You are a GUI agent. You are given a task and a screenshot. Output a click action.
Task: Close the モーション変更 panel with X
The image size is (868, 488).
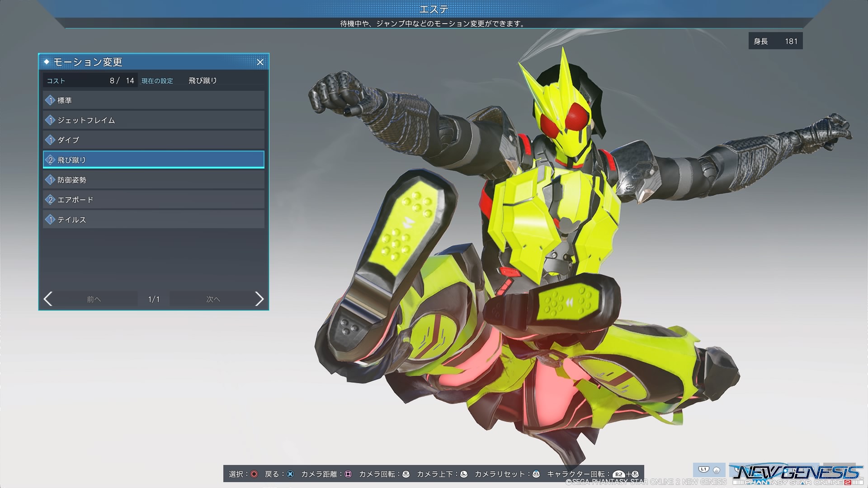(260, 62)
